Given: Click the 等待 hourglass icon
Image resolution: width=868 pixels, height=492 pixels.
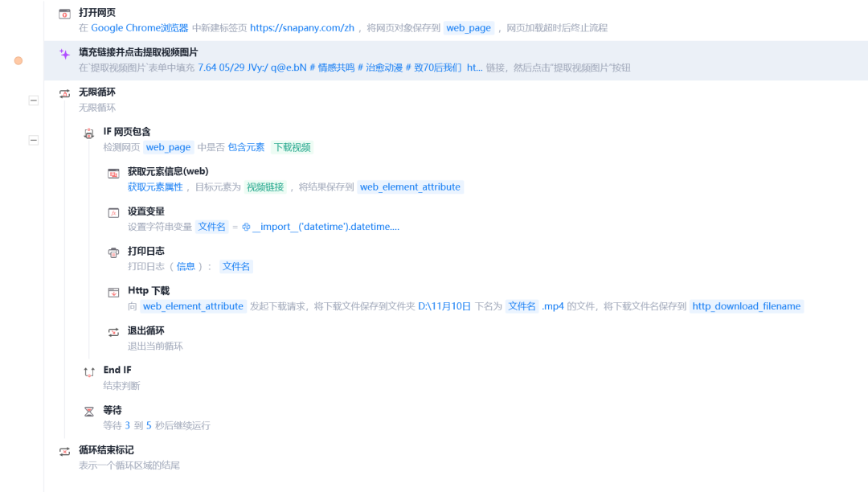Looking at the screenshot, I should tap(89, 412).
